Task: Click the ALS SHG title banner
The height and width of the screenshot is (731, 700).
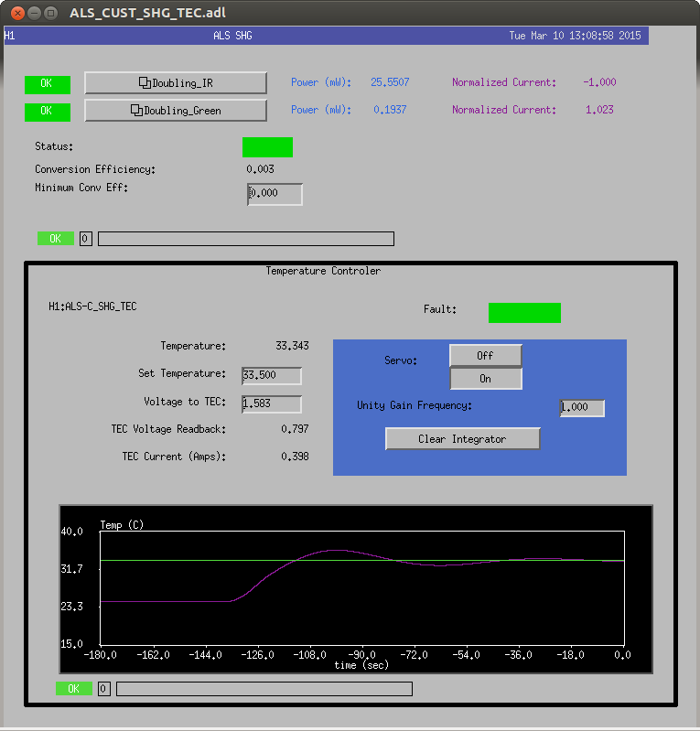Action: click(232, 36)
